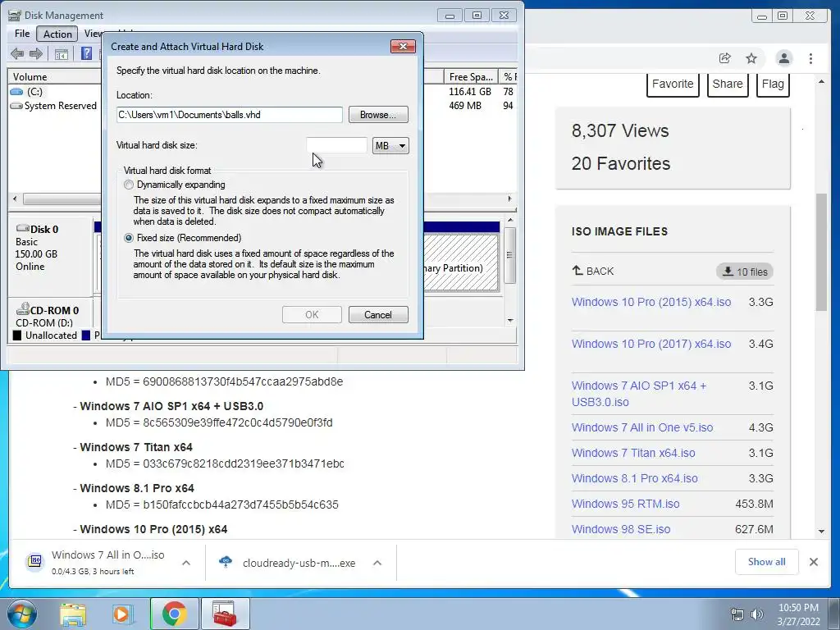Open the Chrome profile avatar icon
Viewport: 840px width, 630px height.
tap(783, 58)
